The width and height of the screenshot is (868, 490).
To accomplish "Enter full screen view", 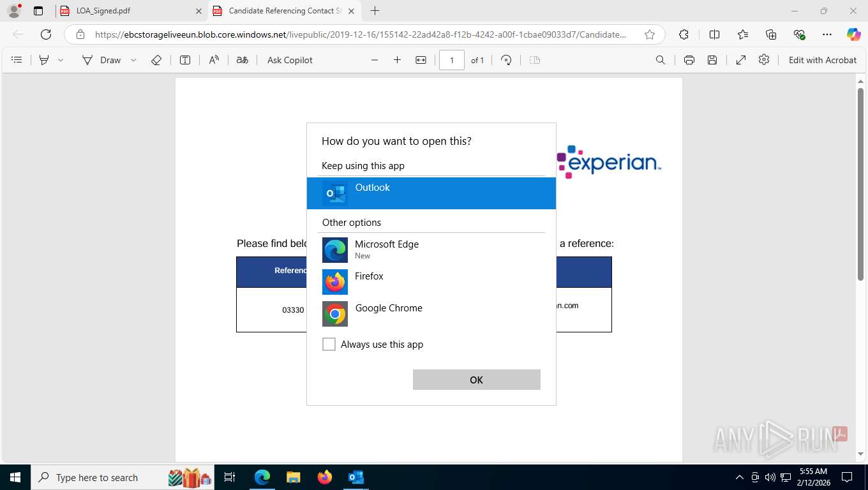I will tap(741, 60).
